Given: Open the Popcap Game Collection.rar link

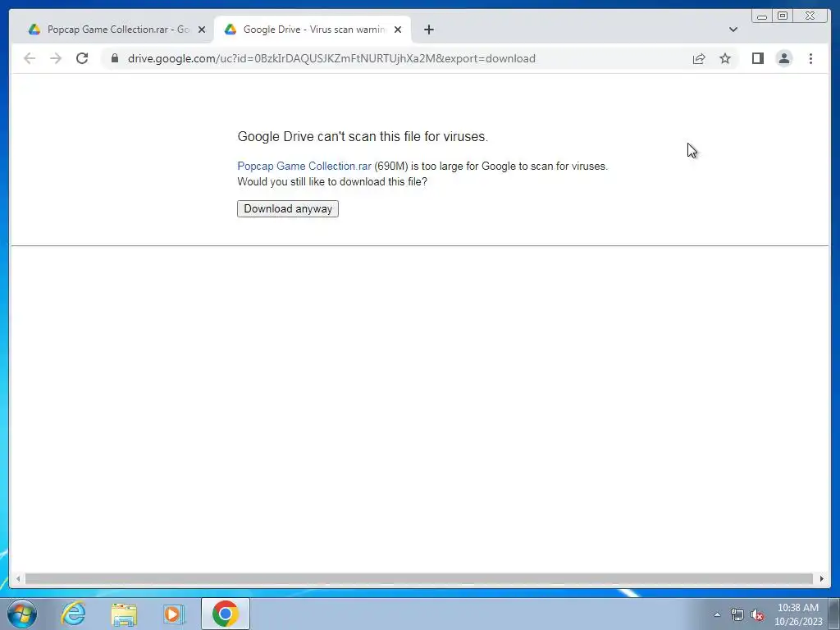Looking at the screenshot, I should (304, 166).
